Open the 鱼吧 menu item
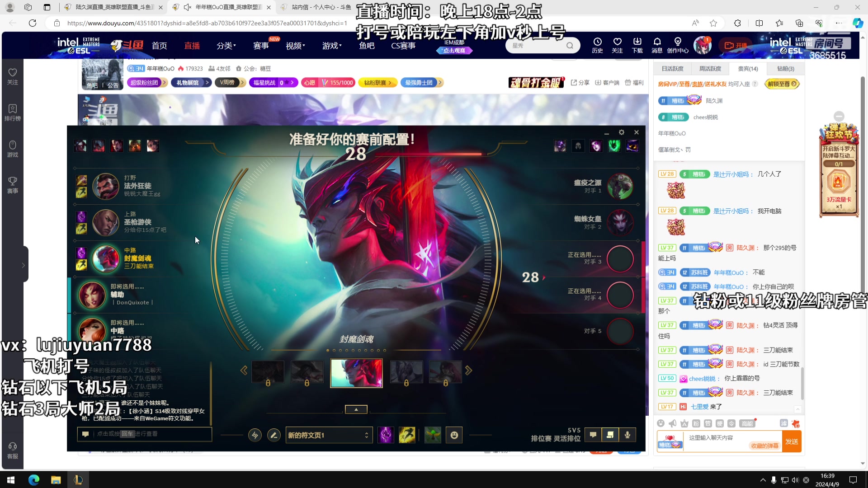This screenshot has width=868, height=488. click(x=367, y=46)
